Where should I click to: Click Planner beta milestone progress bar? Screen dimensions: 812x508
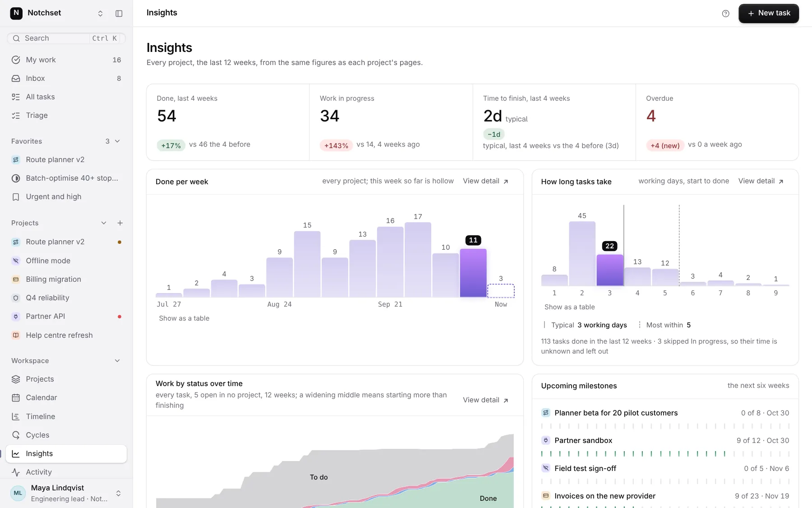(665, 426)
